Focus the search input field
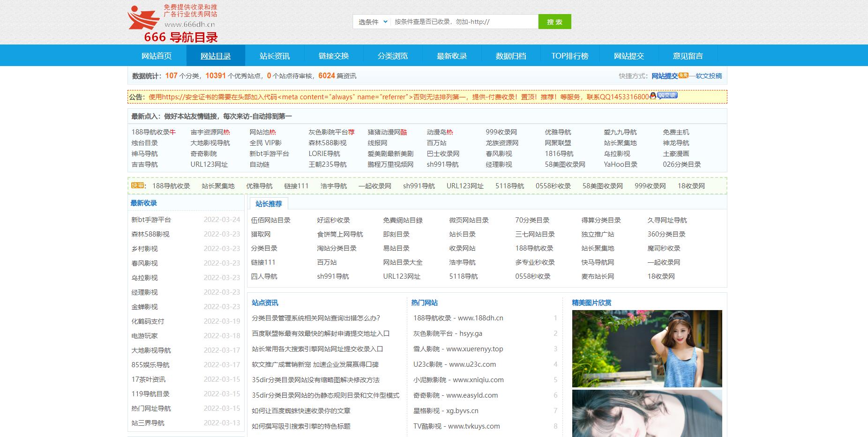Screen dimensions: 868x437 coord(464,22)
